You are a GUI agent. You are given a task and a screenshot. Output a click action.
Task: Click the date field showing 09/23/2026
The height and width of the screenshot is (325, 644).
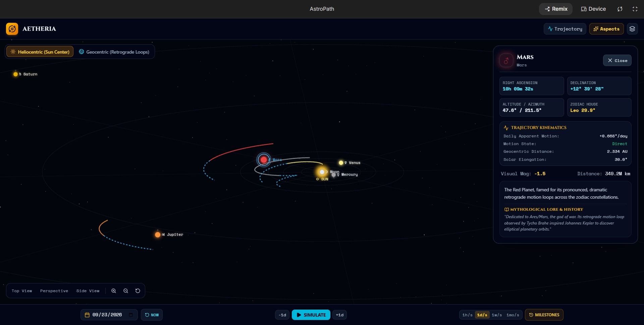pos(109,315)
